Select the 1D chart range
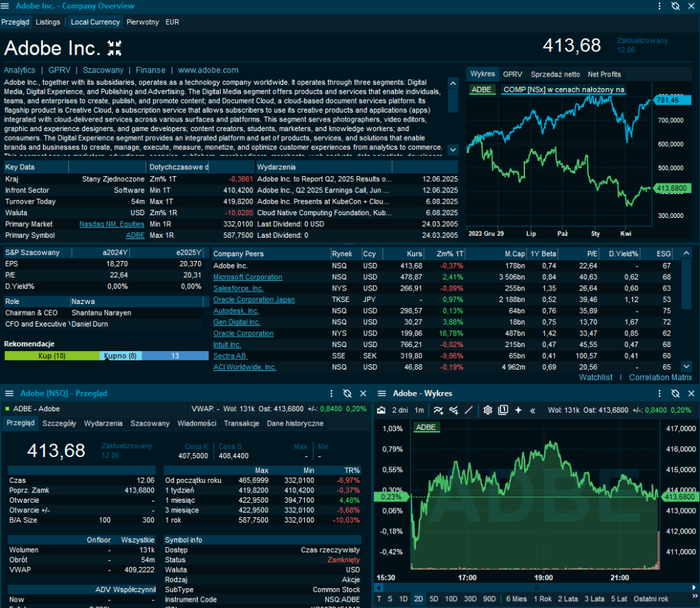Viewport: 700px width, 608px height. [x=403, y=598]
